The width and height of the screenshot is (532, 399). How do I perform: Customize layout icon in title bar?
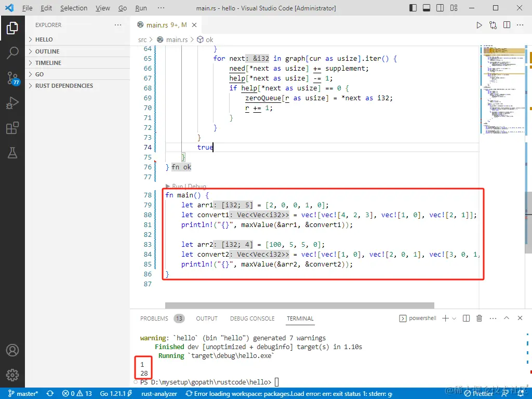click(x=454, y=8)
